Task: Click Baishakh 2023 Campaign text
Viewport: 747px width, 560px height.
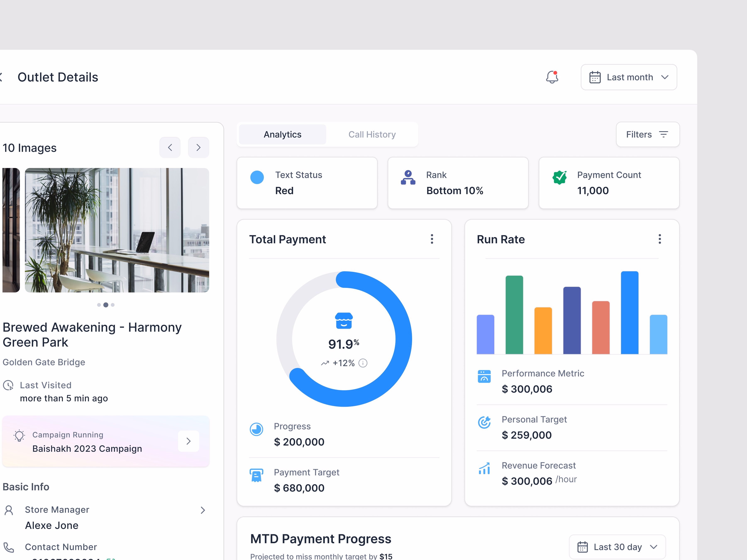Action: pos(87,449)
